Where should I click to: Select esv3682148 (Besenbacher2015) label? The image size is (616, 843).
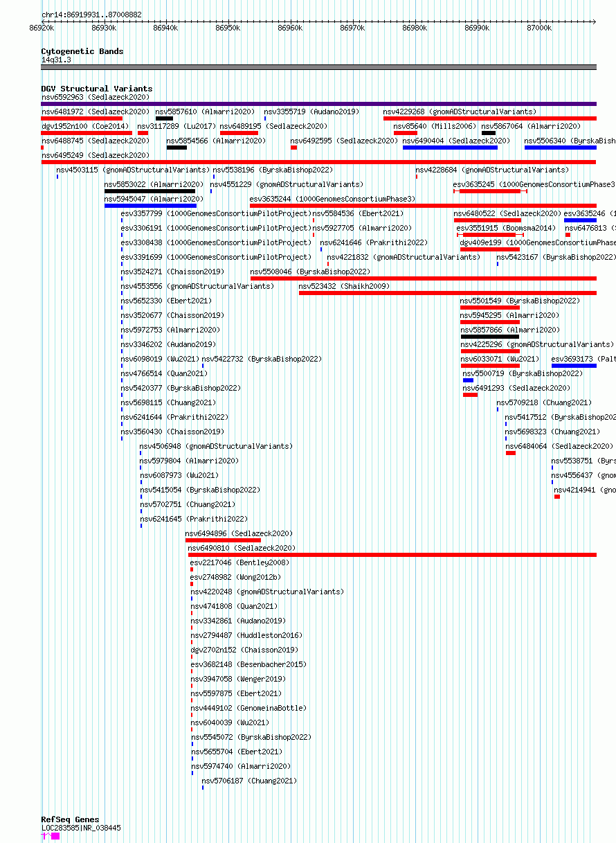point(248,664)
